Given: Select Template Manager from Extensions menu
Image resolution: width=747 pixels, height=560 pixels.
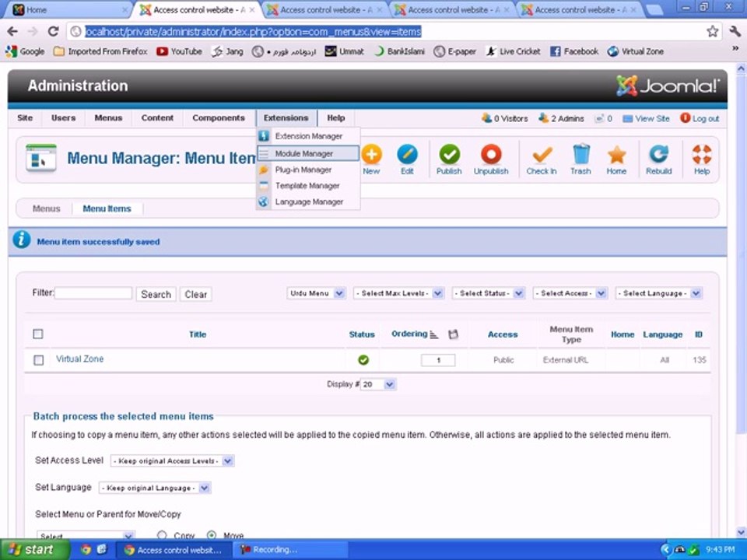Looking at the screenshot, I should [308, 186].
